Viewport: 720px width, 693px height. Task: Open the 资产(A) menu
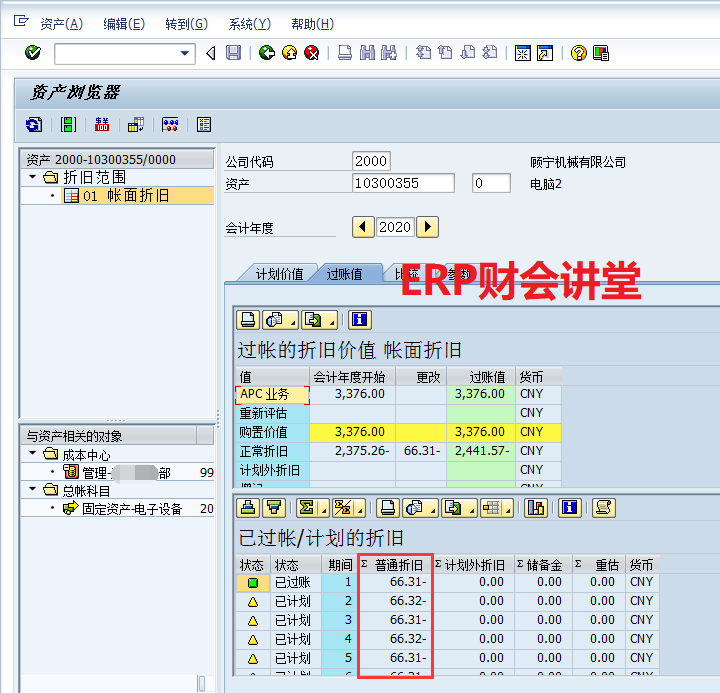[x=61, y=24]
